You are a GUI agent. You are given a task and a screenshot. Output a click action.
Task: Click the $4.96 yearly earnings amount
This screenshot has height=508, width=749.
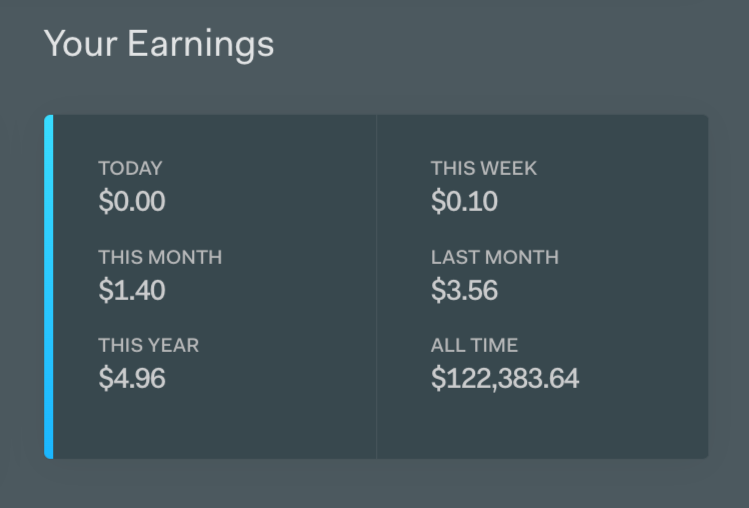[131, 379]
